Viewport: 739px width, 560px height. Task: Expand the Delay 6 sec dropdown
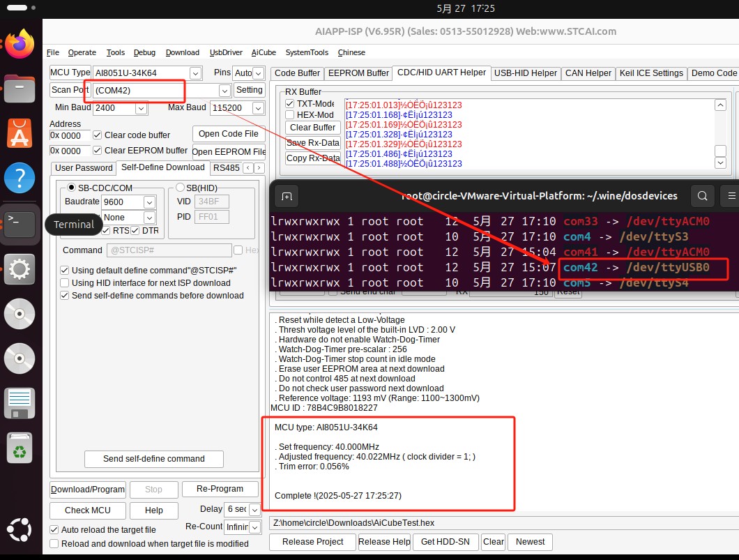click(x=254, y=510)
